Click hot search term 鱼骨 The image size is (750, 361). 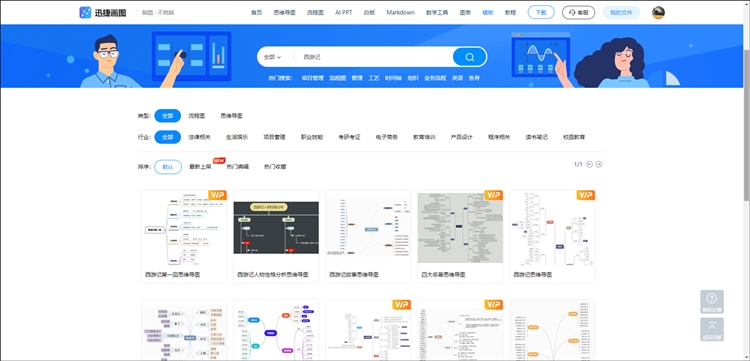coord(474,78)
